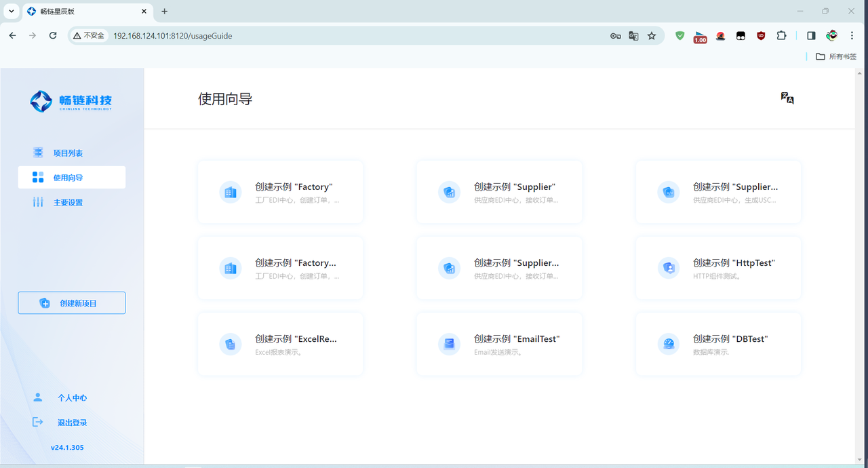Click the 退出登录 logout icon
868x468 pixels.
click(x=38, y=422)
